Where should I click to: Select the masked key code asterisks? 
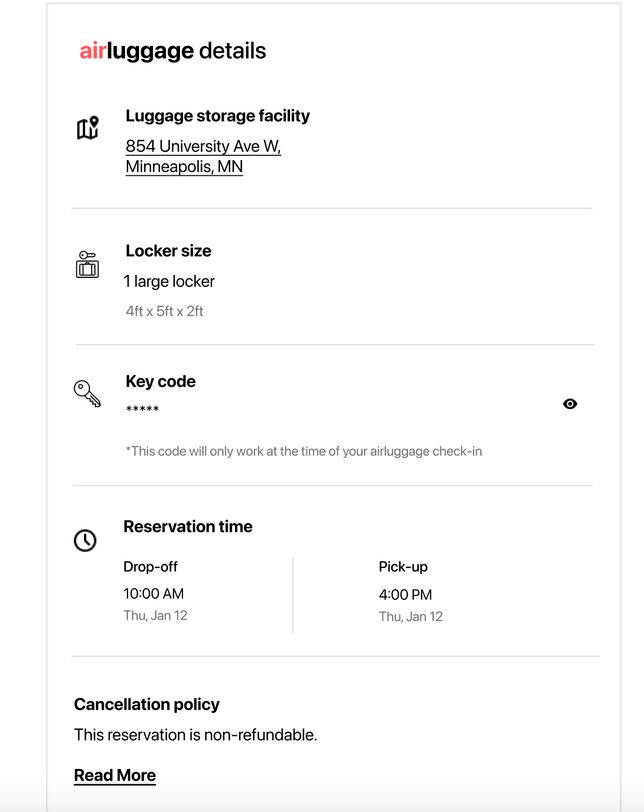(143, 409)
